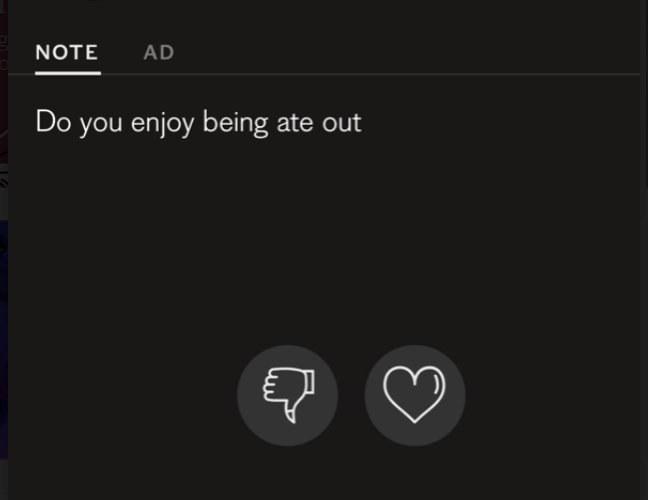
Task: Click the white underline beneath NOTE
Action: tap(68, 74)
